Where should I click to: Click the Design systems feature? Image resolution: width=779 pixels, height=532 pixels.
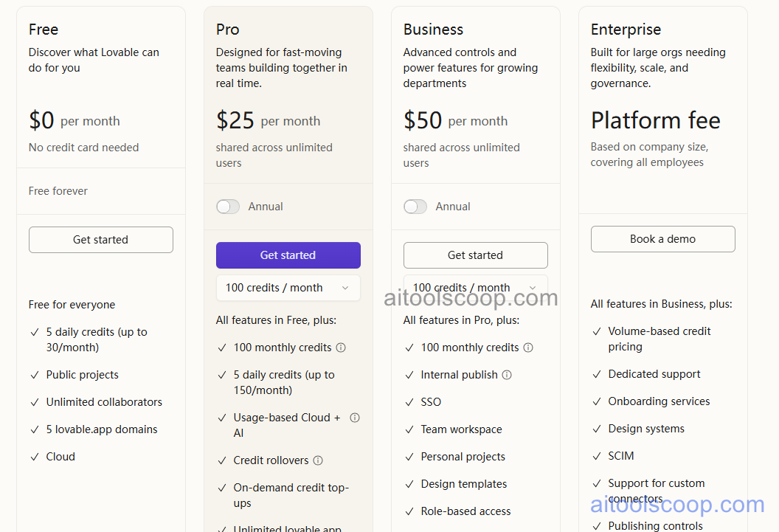[x=646, y=429]
